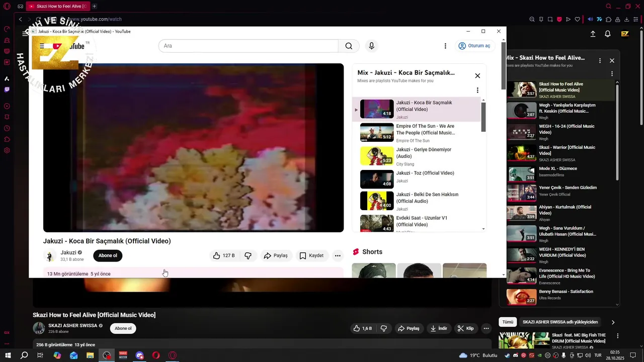Open Opera downloads toolbar icon

point(627,19)
